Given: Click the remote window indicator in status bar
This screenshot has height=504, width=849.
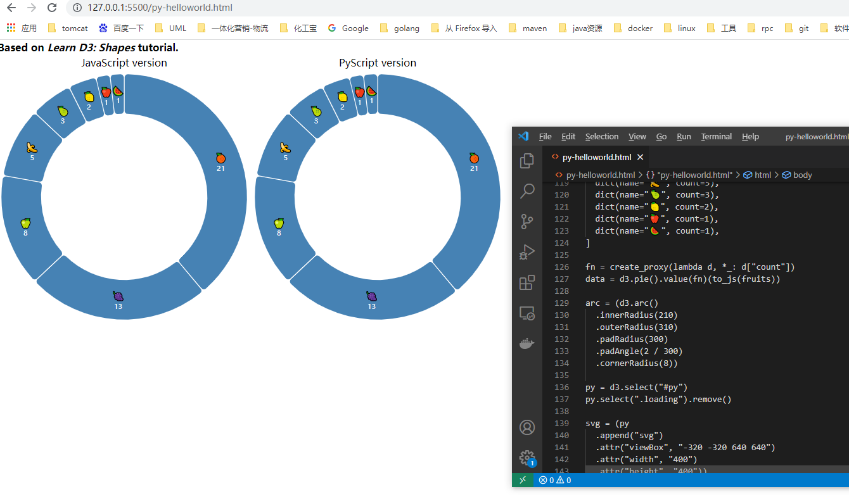Looking at the screenshot, I should coord(523,480).
